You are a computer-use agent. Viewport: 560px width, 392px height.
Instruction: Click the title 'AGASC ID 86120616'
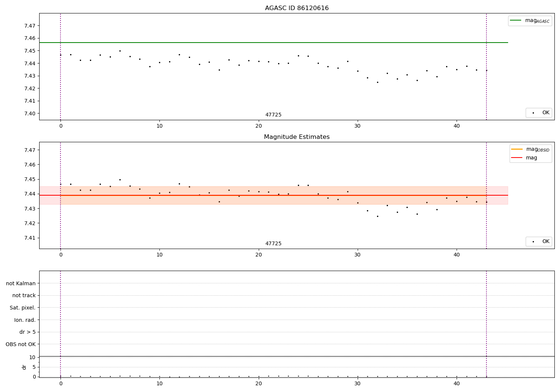pyautogui.click(x=297, y=8)
